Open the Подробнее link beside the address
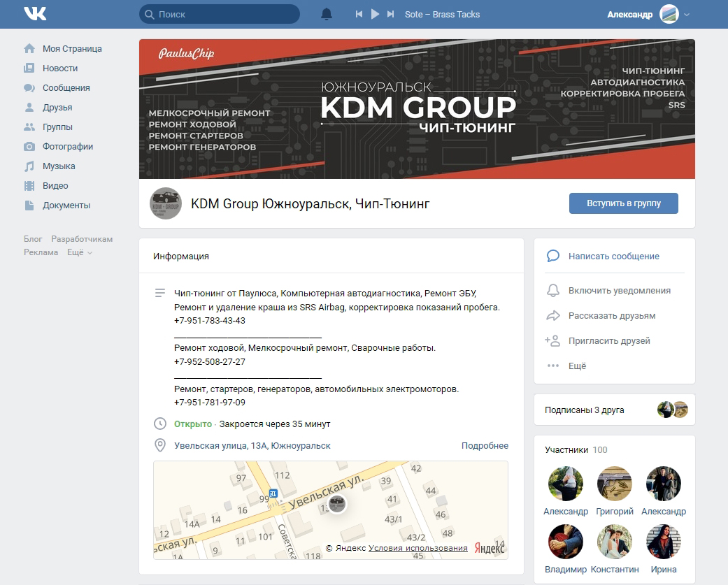 click(x=485, y=445)
